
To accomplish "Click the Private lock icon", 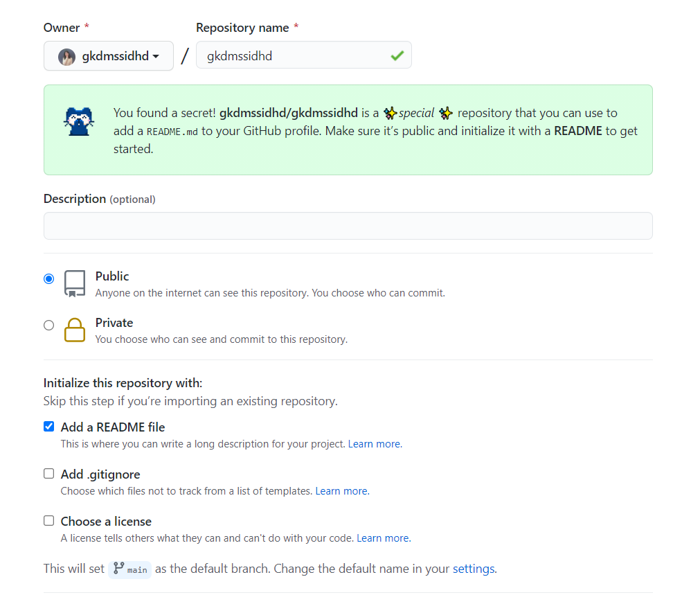I will [75, 330].
